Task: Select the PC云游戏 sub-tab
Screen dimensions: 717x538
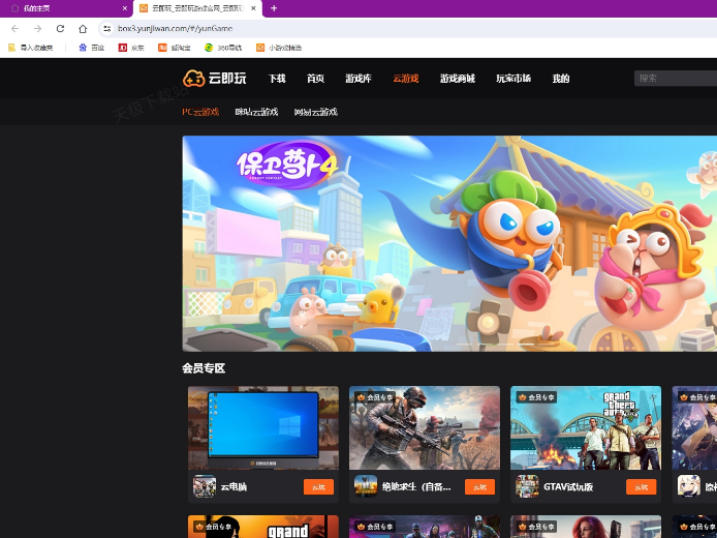Action: (200, 112)
